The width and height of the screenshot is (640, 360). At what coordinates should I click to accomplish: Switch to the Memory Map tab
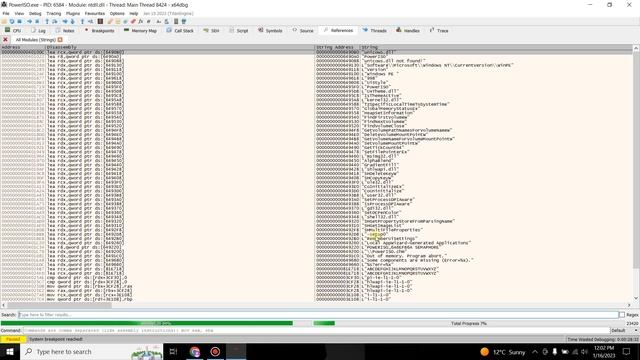tap(140, 31)
